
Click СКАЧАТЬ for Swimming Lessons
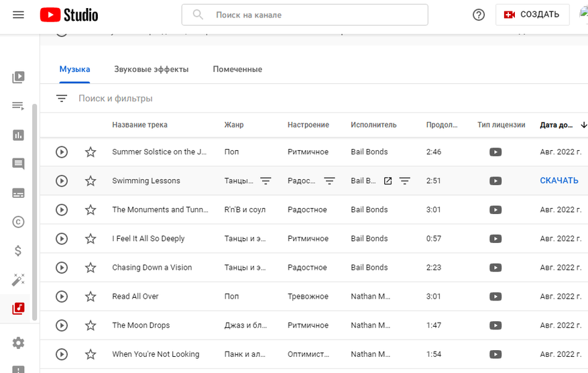[x=558, y=180]
